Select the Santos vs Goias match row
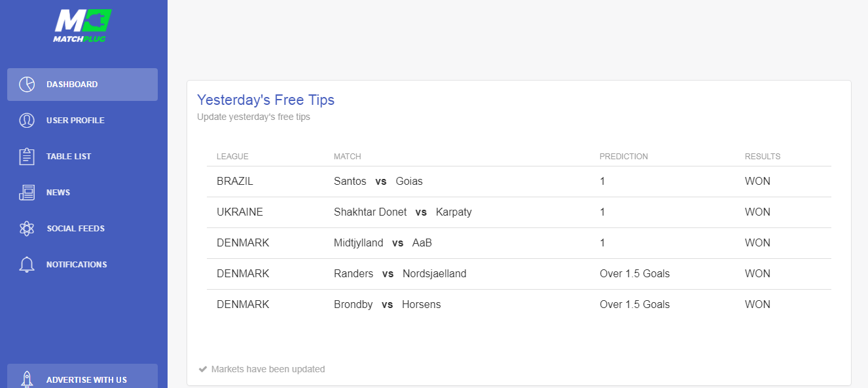 click(x=519, y=182)
